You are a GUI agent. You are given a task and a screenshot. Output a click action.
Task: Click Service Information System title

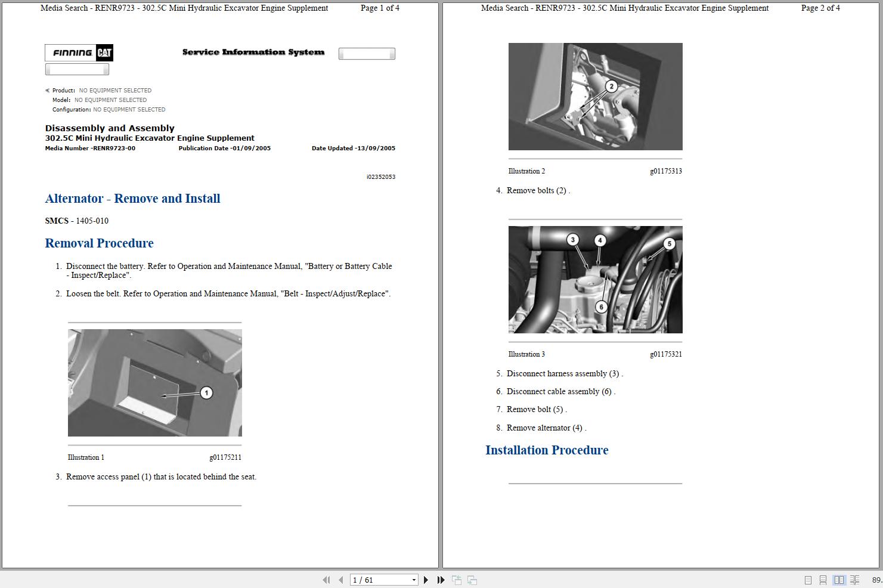(x=253, y=52)
